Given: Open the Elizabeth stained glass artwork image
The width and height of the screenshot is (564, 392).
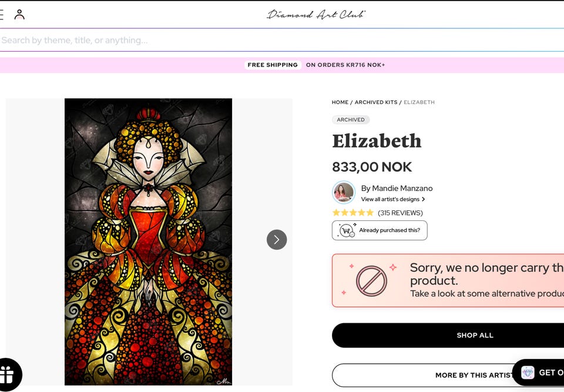Looking at the screenshot, I should click(x=148, y=242).
